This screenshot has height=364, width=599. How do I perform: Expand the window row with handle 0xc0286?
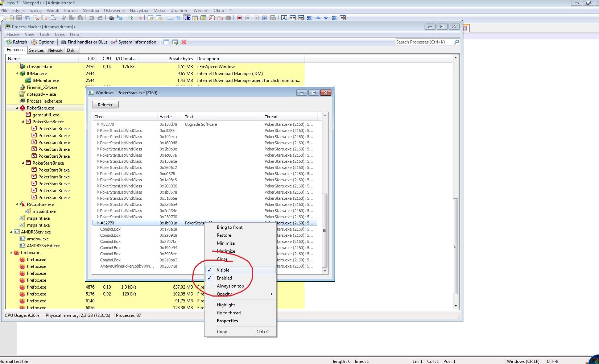tap(98, 131)
